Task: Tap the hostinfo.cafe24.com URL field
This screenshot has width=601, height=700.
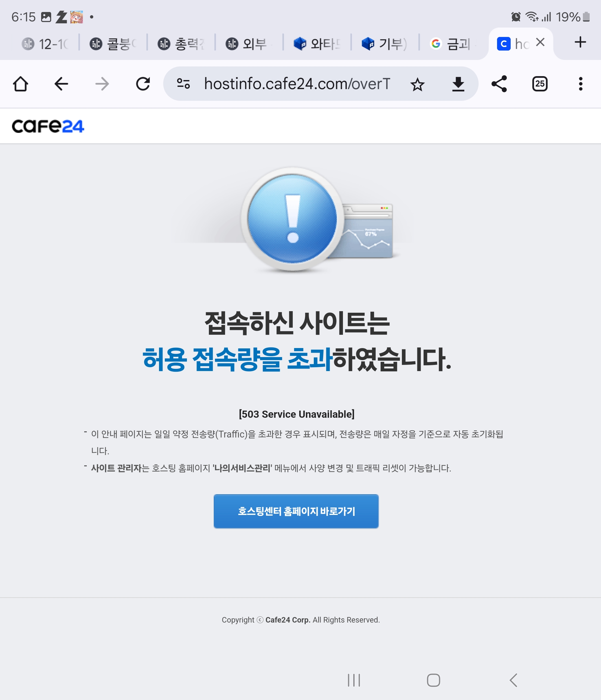Action: point(297,84)
